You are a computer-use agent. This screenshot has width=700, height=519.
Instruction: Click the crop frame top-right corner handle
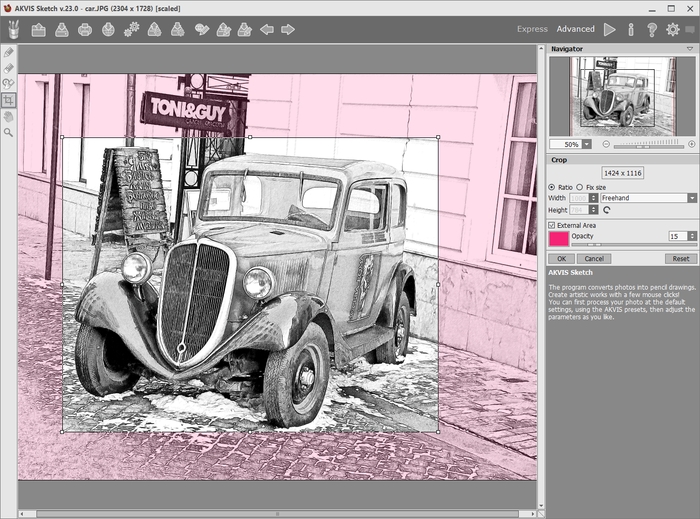(x=438, y=137)
